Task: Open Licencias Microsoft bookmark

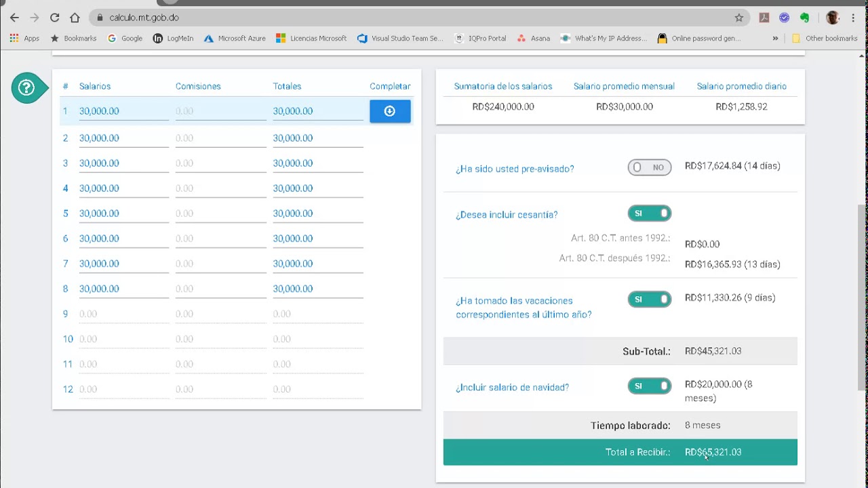Action: (x=311, y=39)
